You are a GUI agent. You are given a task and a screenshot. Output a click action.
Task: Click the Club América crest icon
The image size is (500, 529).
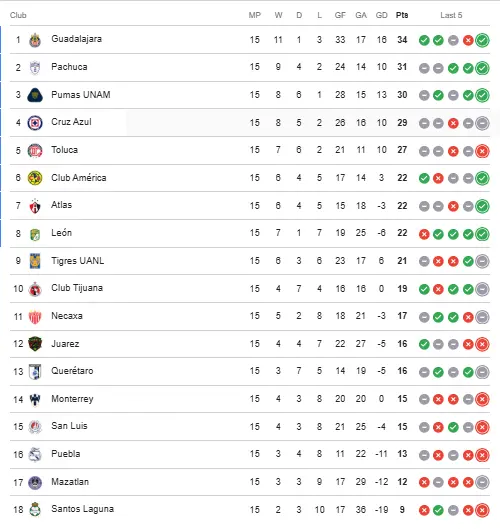[35, 178]
